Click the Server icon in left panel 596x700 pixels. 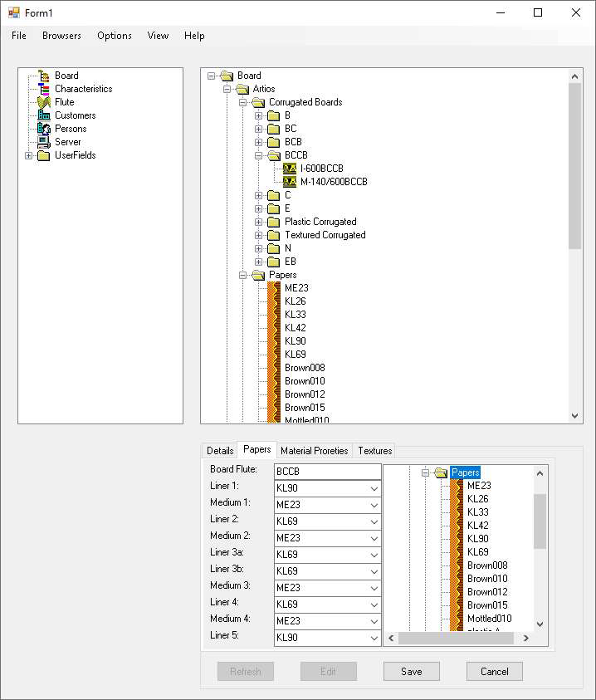(44, 142)
